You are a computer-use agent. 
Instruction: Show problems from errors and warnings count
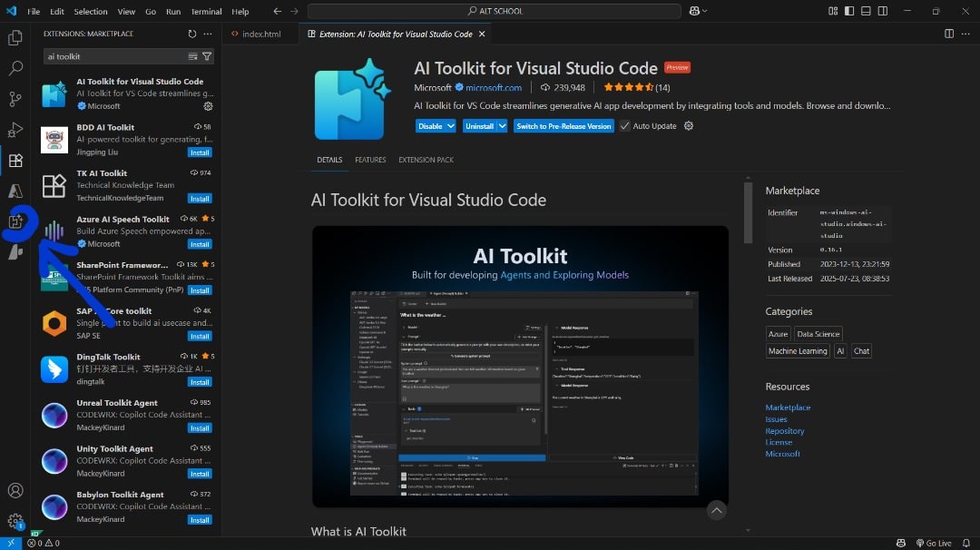point(44,543)
